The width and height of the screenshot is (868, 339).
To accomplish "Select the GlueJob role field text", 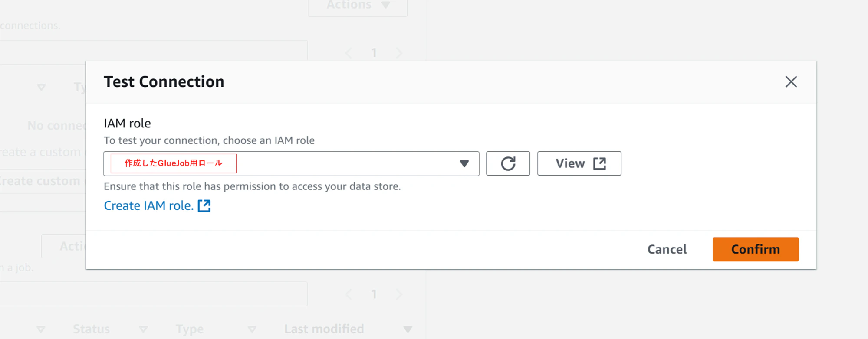I will coord(174,163).
